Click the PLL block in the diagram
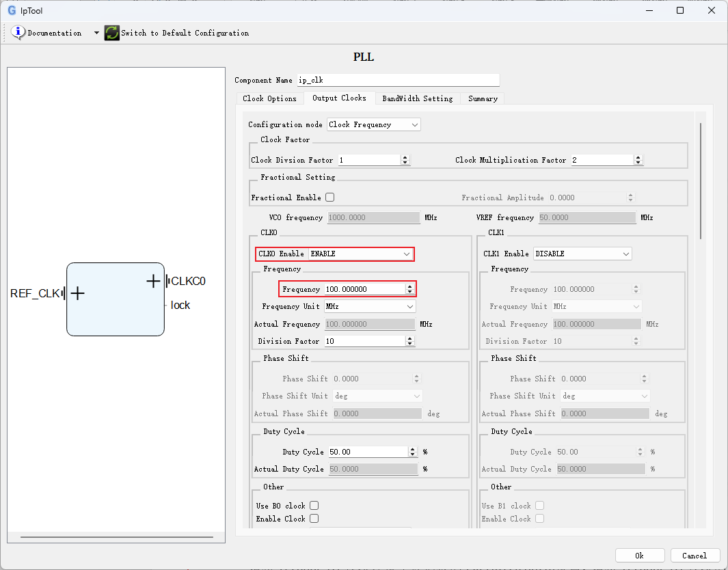This screenshot has width=728, height=570. click(116, 299)
